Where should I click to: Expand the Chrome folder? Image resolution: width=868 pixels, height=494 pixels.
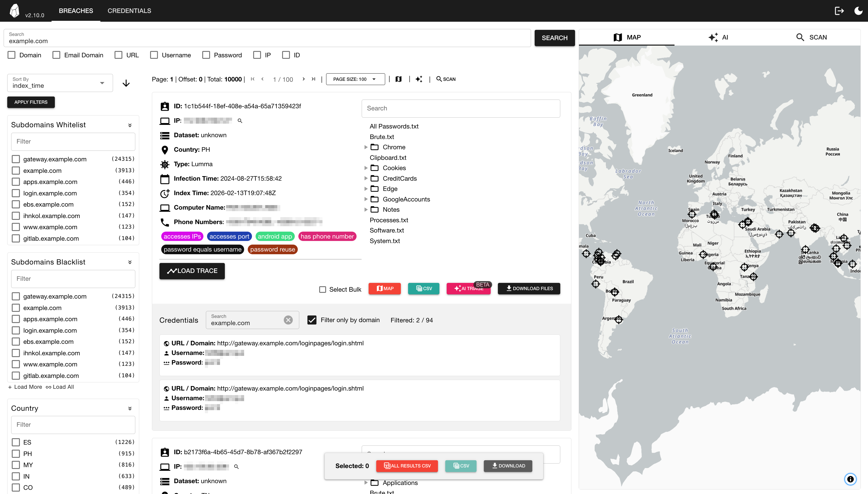pyautogui.click(x=366, y=147)
